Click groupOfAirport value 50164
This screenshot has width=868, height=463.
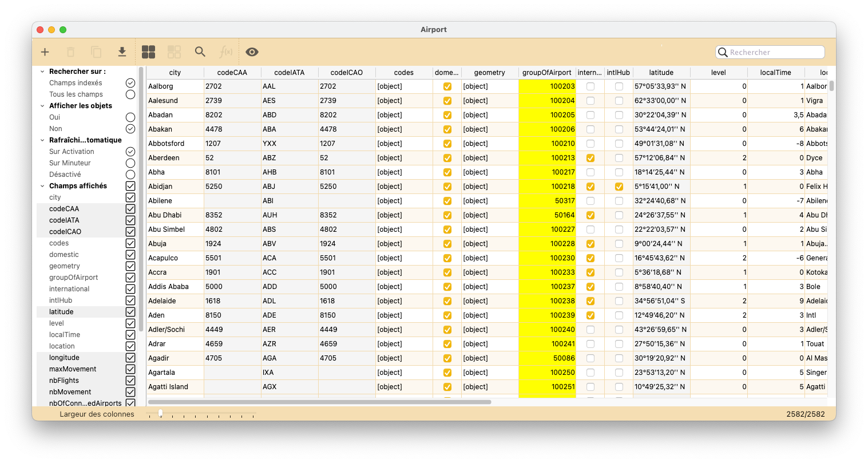(x=547, y=215)
